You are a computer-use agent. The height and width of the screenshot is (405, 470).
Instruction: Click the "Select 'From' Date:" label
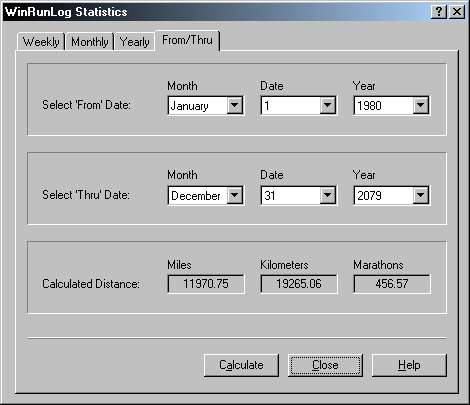click(86, 105)
